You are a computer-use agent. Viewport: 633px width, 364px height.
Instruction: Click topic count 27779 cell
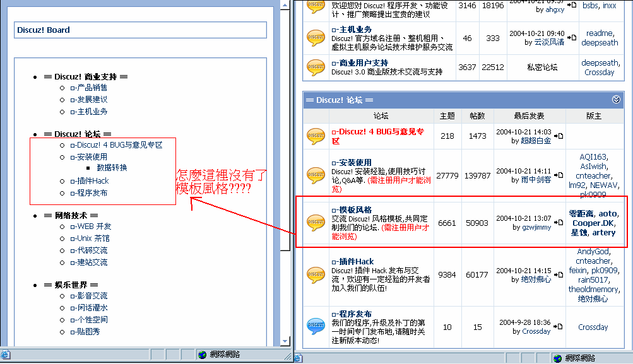pos(447,176)
